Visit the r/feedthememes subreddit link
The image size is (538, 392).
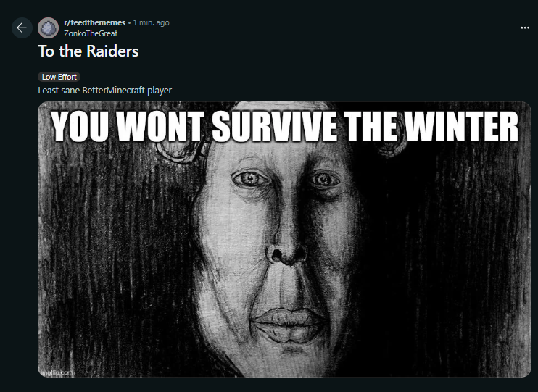click(94, 22)
